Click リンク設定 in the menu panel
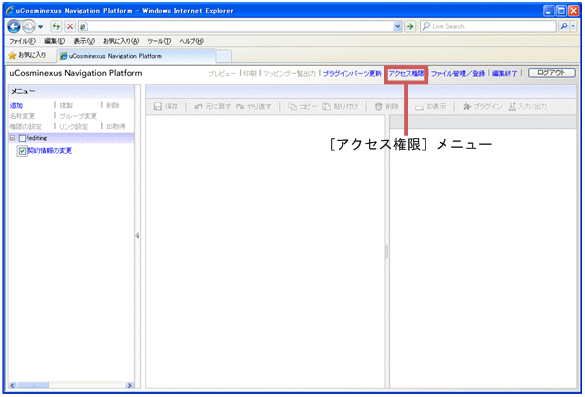 click(73, 127)
